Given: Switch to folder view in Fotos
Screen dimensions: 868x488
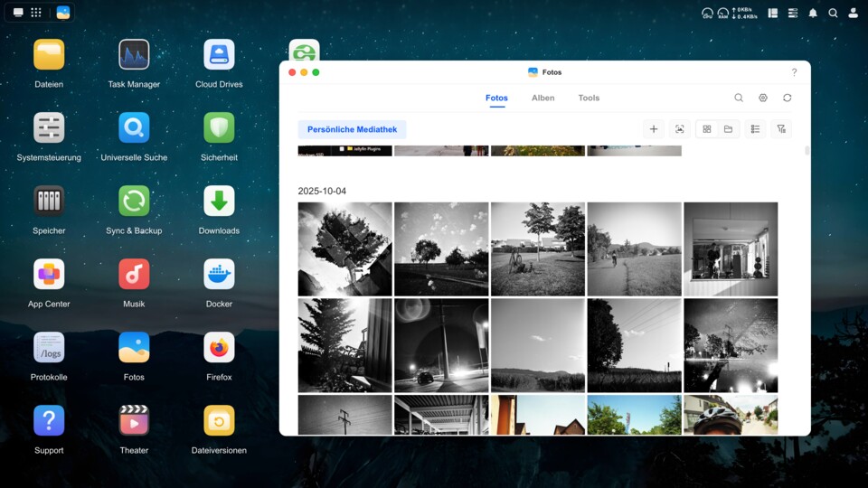Looking at the screenshot, I should tap(728, 129).
